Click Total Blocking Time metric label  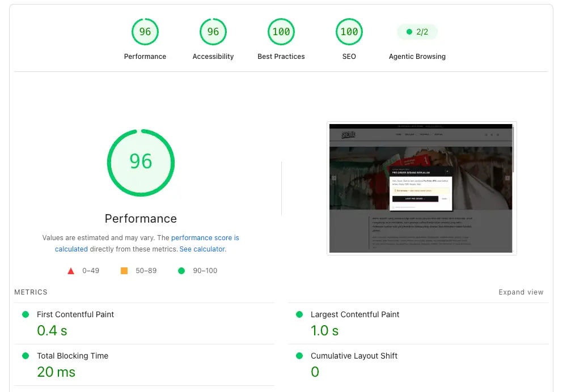(73, 356)
